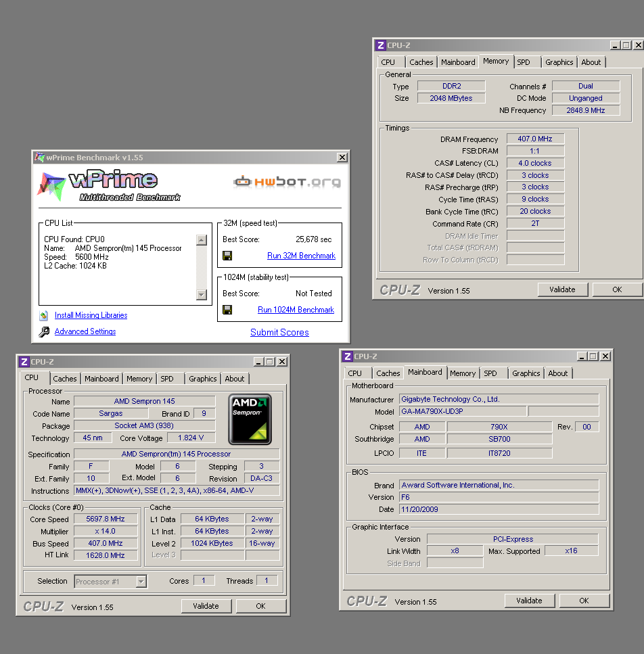This screenshot has height=654, width=644.
Task: Click Validate in the Mainboard CPU-Z window
Action: tap(529, 601)
